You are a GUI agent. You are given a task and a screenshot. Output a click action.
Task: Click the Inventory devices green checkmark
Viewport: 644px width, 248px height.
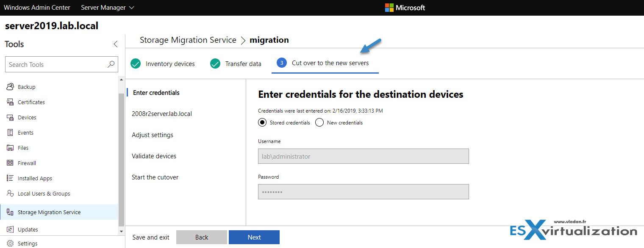pos(136,63)
